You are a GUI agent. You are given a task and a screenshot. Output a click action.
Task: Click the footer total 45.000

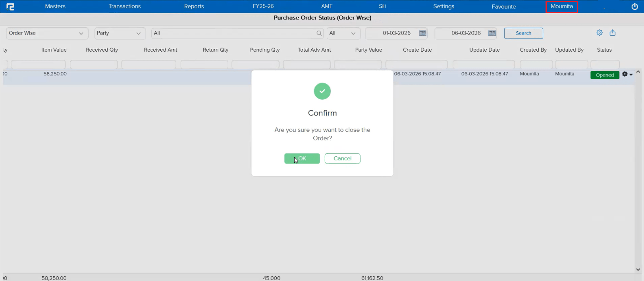(272, 278)
